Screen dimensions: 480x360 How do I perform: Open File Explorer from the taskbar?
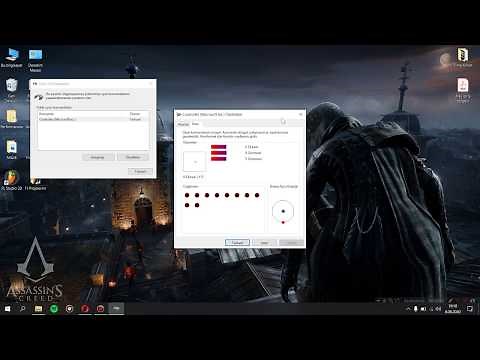[38, 309]
